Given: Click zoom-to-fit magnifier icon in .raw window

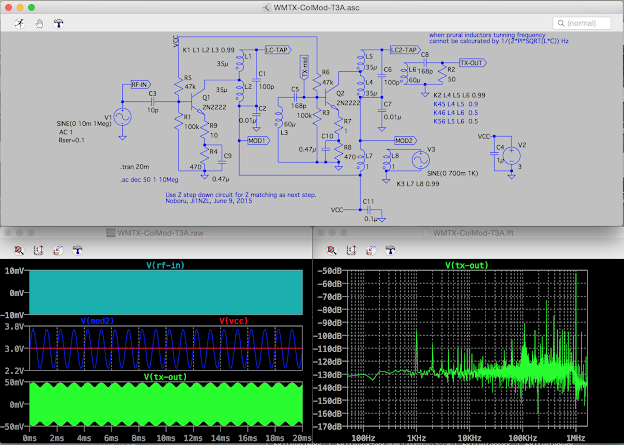Looking at the screenshot, I should pyautogui.click(x=19, y=250).
